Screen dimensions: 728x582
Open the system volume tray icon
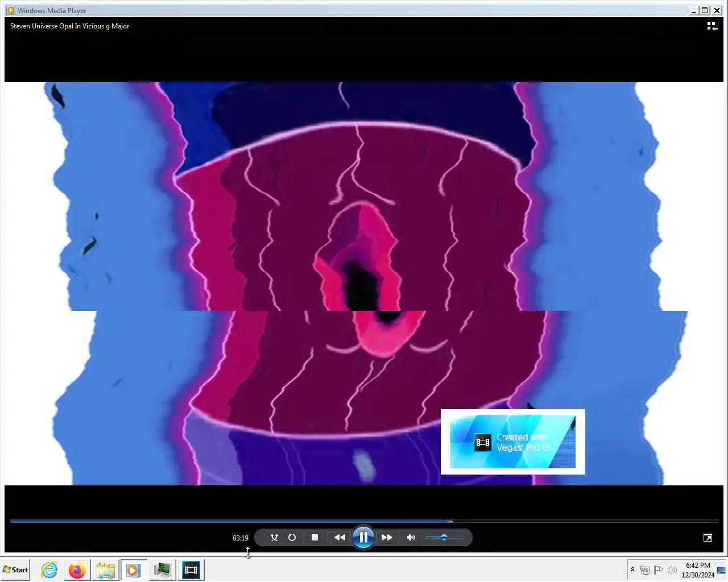tap(672, 570)
